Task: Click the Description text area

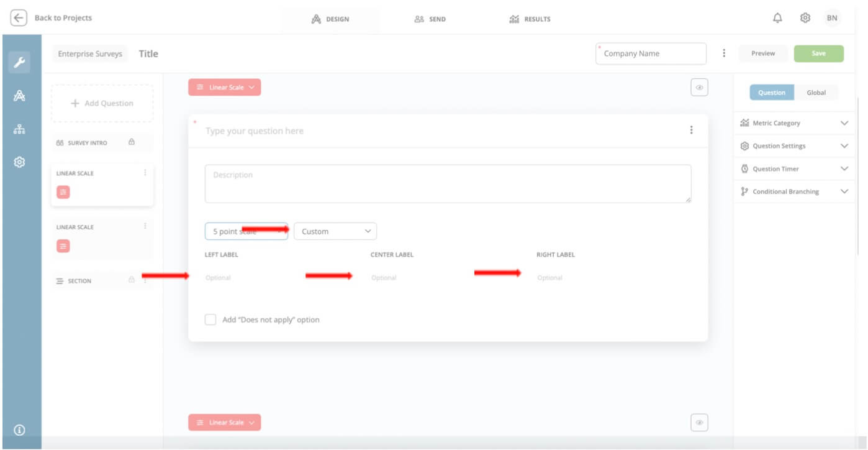Action: click(448, 183)
